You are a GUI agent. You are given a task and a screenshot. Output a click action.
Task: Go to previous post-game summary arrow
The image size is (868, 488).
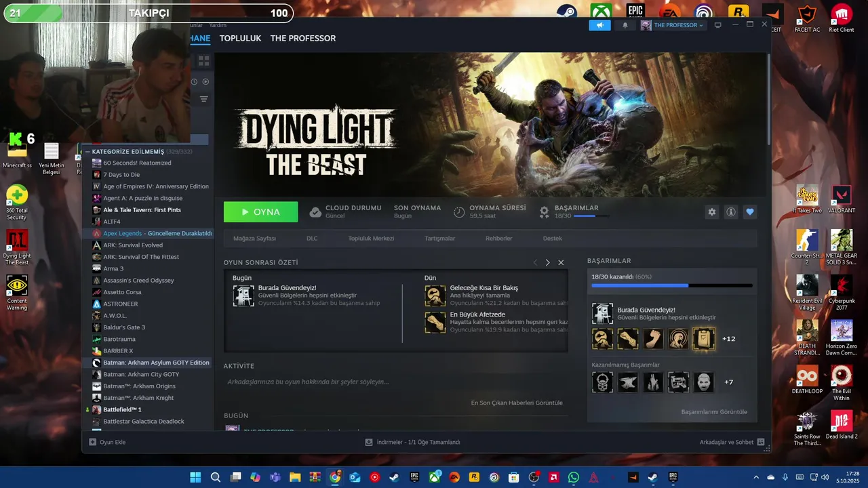click(x=534, y=262)
